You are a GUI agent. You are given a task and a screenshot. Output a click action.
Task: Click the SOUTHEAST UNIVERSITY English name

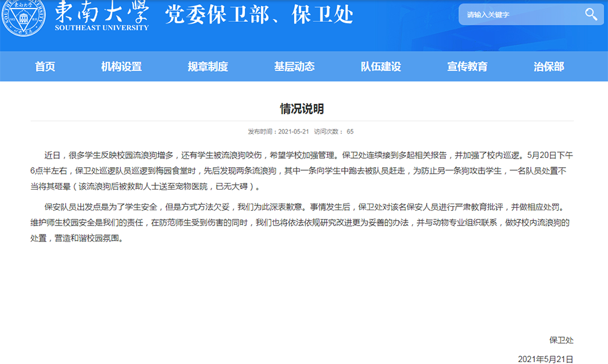point(102,27)
